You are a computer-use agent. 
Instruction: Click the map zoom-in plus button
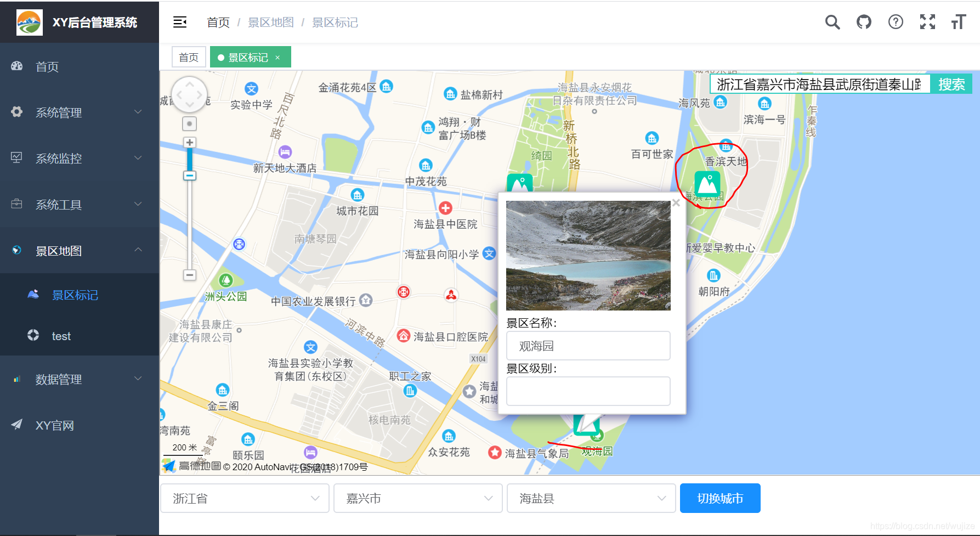190,143
